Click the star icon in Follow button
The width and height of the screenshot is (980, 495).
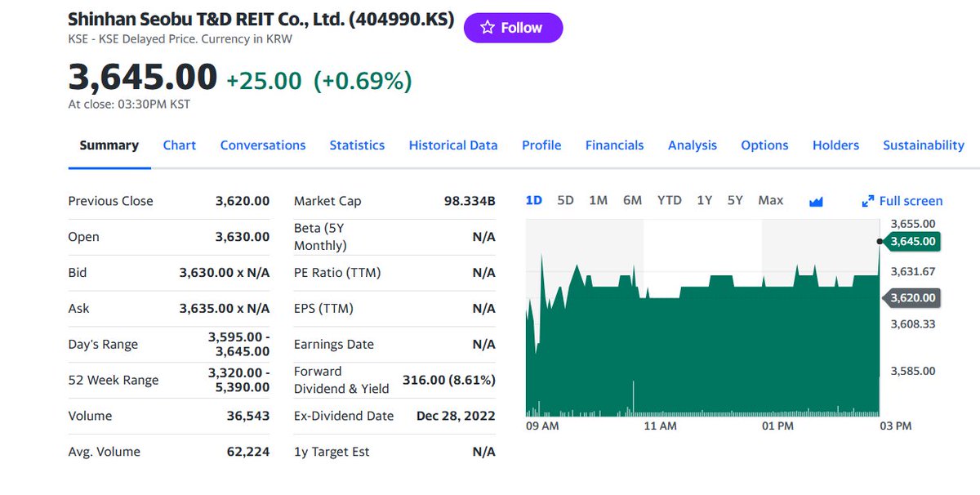(488, 28)
